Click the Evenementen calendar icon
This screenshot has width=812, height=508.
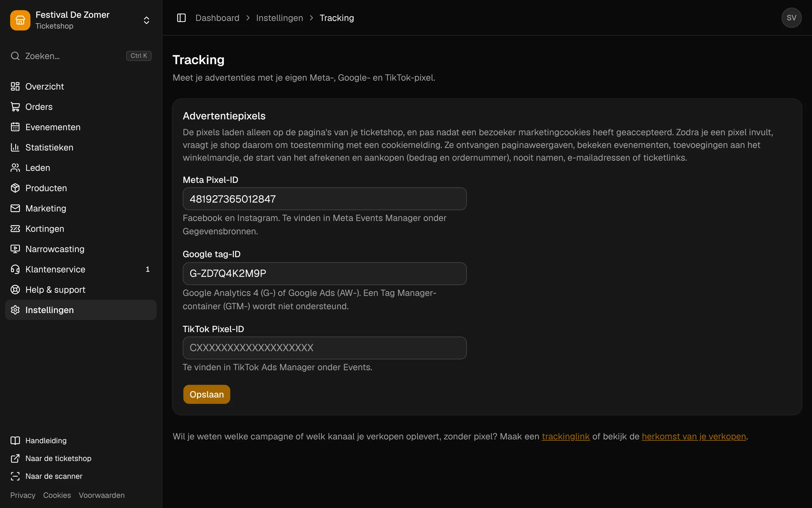pyautogui.click(x=15, y=127)
